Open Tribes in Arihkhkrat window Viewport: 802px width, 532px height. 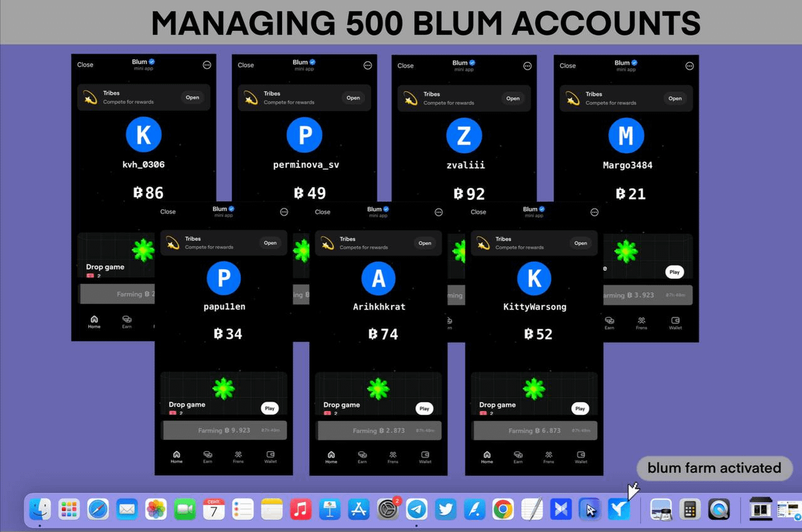pyautogui.click(x=425, y=243)
